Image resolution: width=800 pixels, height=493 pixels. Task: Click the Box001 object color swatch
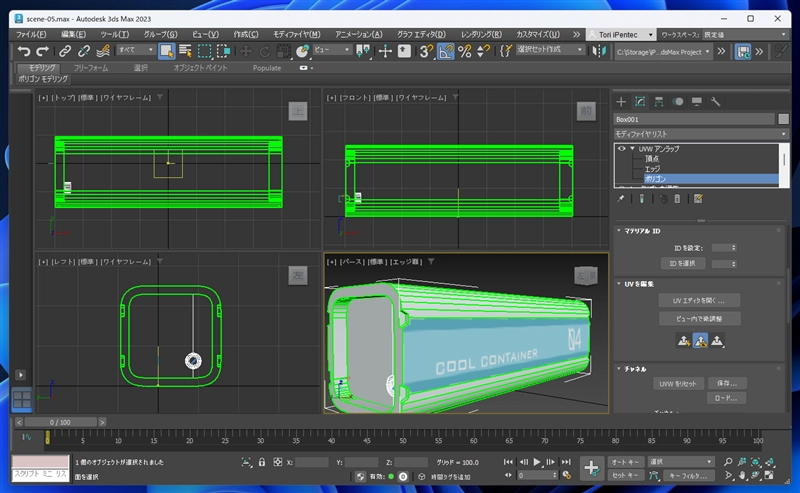pyautogui.click(x=783, y=119)
